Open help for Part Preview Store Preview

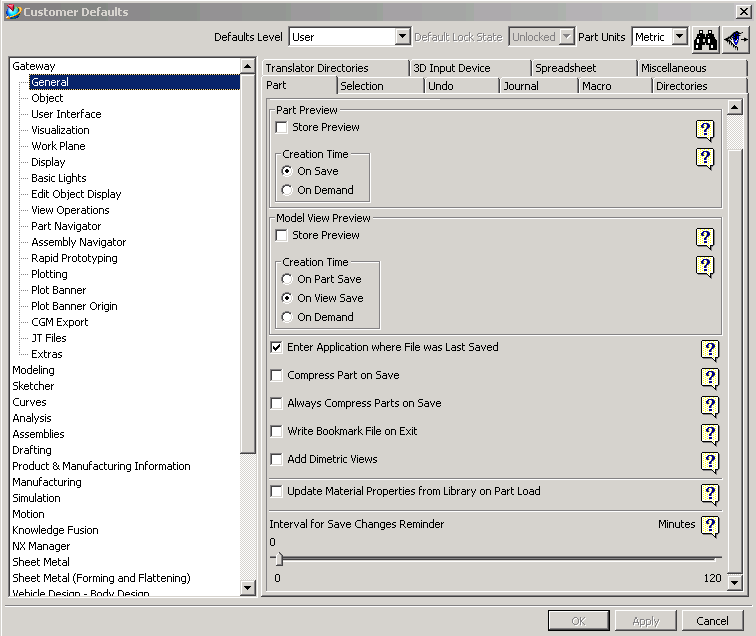pos(705,130)
